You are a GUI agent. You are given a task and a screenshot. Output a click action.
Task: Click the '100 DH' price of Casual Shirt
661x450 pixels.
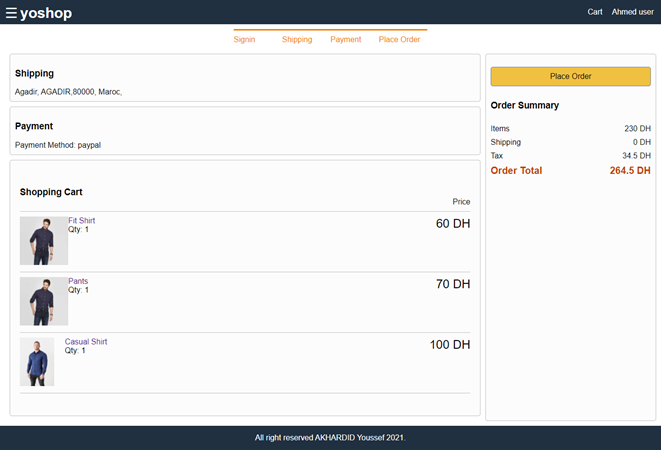(x=450, y=345)
